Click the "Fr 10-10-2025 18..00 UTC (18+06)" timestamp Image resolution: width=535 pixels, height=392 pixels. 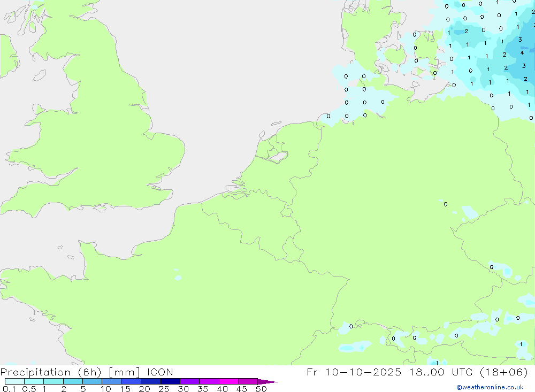[x=417, y=372]
